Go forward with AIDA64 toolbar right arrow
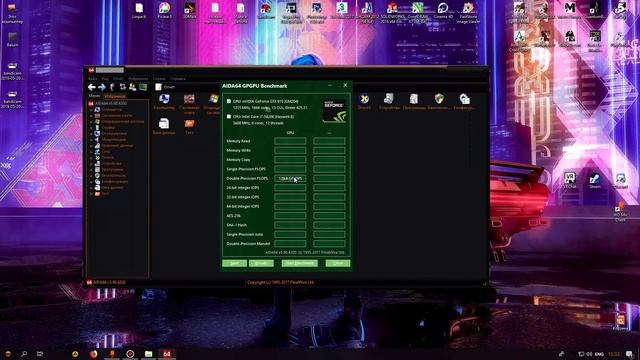 [x=102, y=87]
